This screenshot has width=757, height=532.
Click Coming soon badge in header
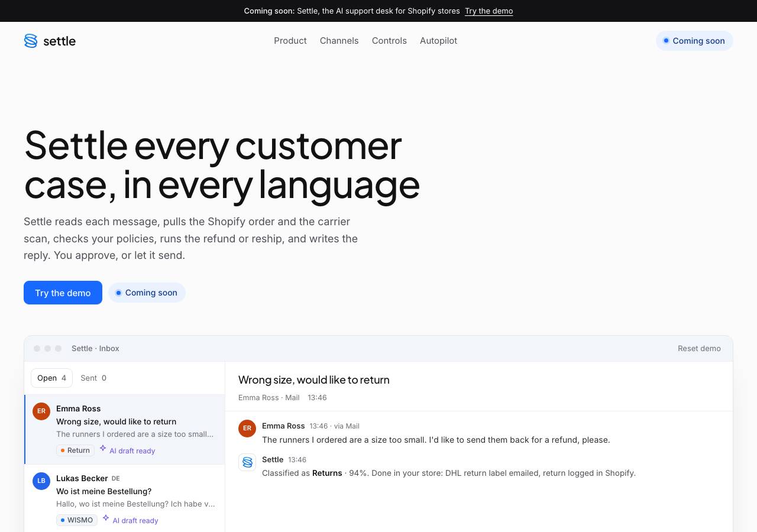pos(694,41)
